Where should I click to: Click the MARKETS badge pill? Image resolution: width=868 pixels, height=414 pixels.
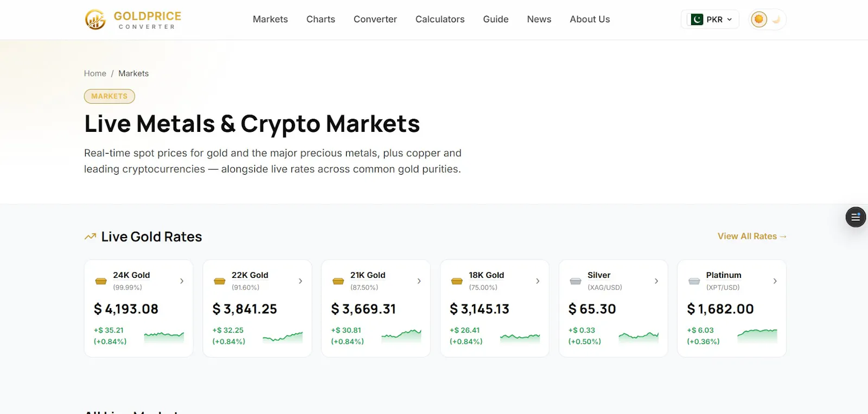pyautogui.click(x=110, y=96)
